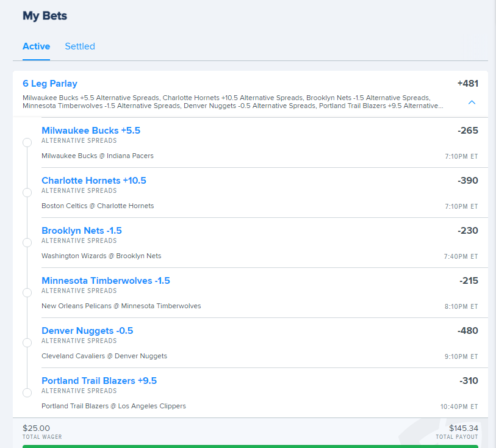Click status circle for Minnesota Timberwolves leg
496x448 pixels.
click(27, 292)
